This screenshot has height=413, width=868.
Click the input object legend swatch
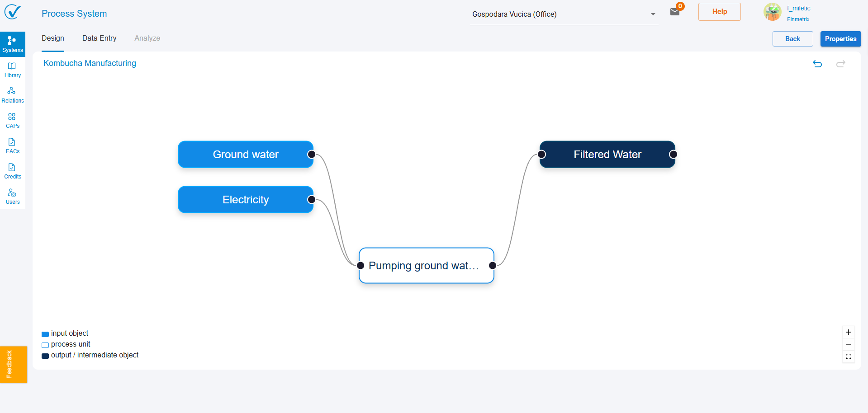(x=45, y=334)
